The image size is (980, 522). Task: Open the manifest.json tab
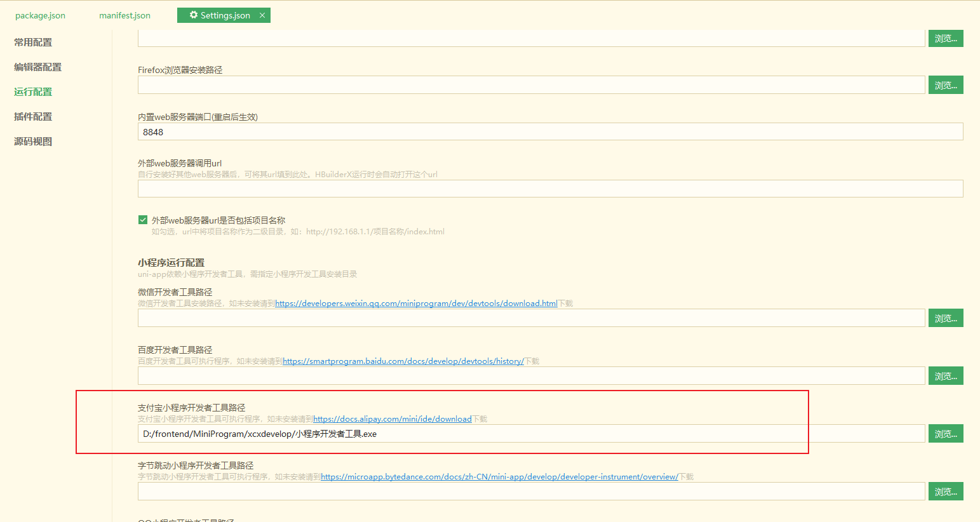click(x=124, y=15)
